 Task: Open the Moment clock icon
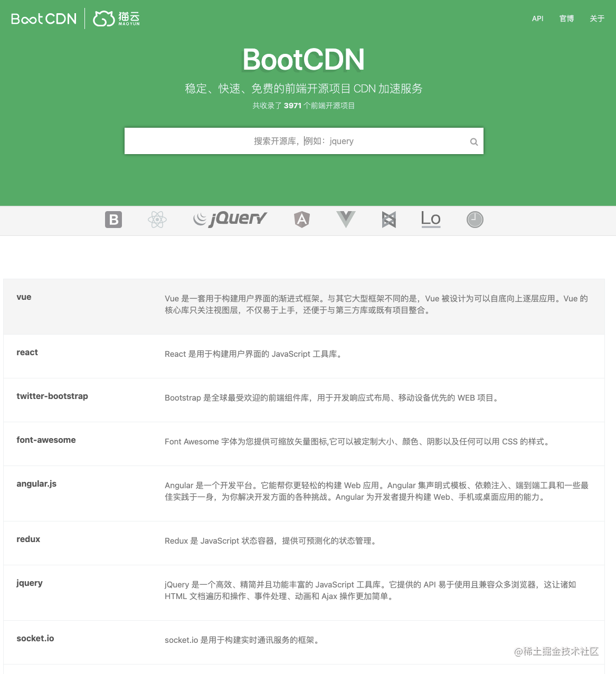coord(475,220)
